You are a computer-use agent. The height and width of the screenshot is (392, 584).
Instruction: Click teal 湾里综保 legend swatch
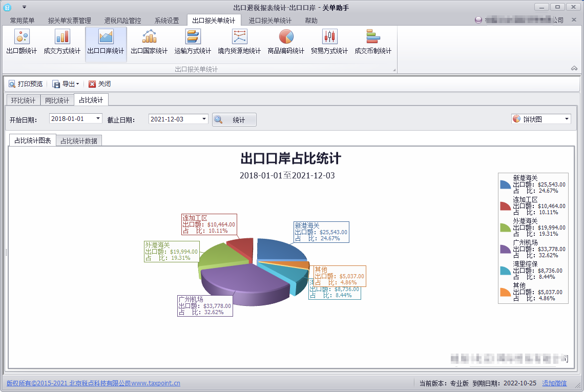coord(506,271)
